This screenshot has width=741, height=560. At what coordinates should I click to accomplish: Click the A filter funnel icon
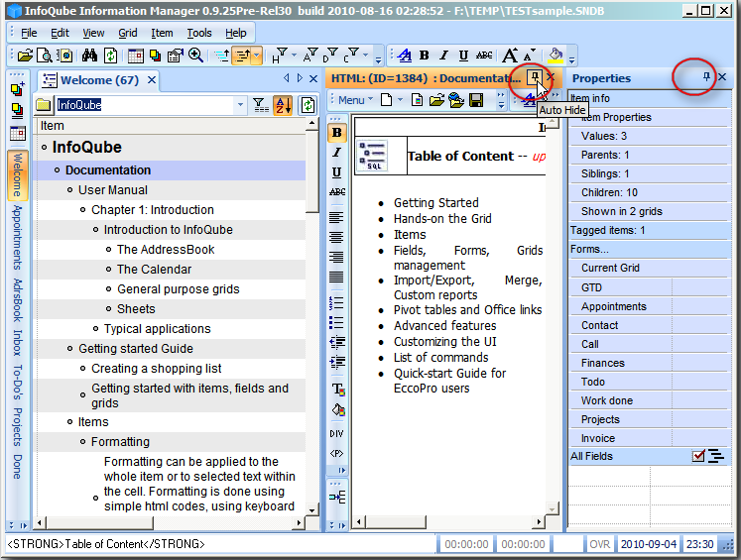click(x=310, y=56)
